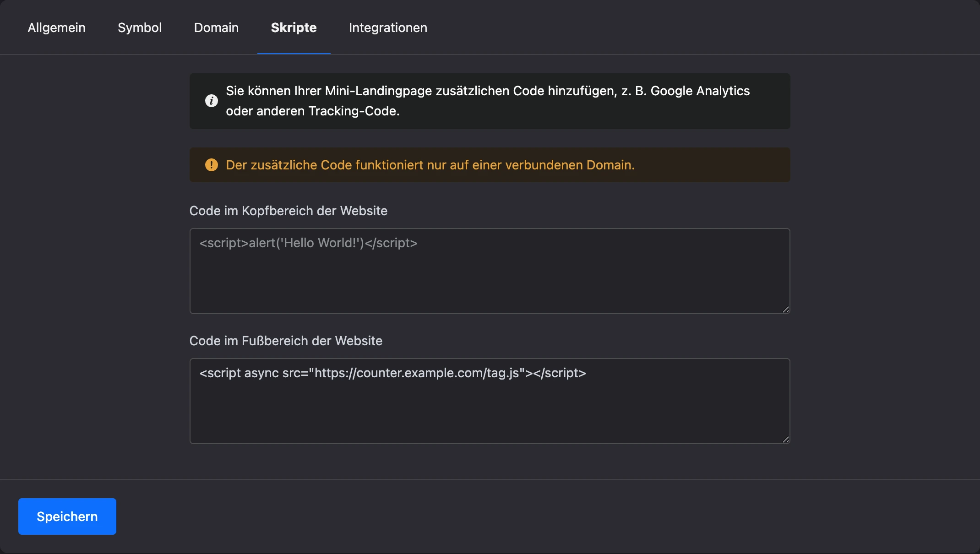Open the Allgemein tab
Viewport: 980px width, 554px height.
(x=57, y=27)
